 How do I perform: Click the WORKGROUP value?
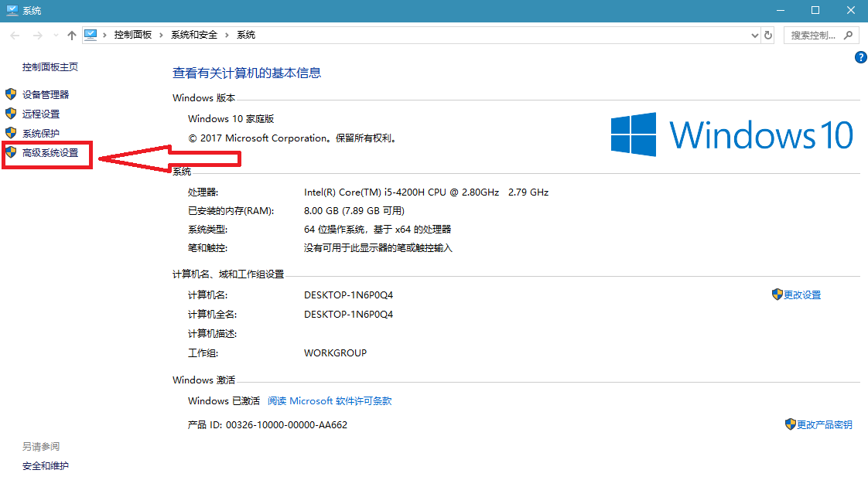pos(335,353)
